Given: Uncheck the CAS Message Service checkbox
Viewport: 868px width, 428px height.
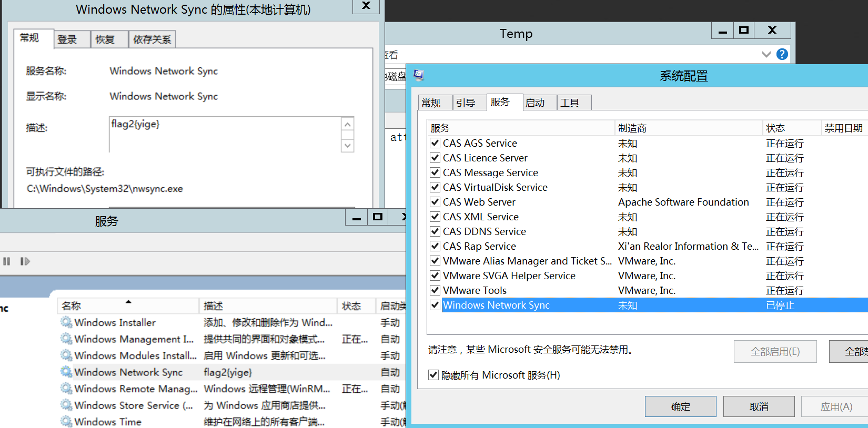Looking at the screenshot, I should point(435,172).
